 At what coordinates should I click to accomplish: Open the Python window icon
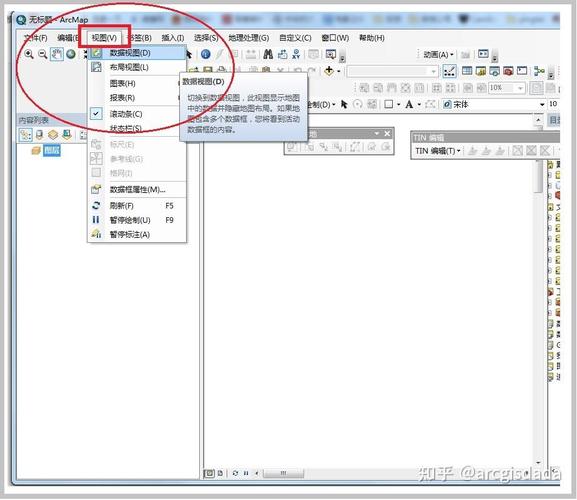click(522, 71)
